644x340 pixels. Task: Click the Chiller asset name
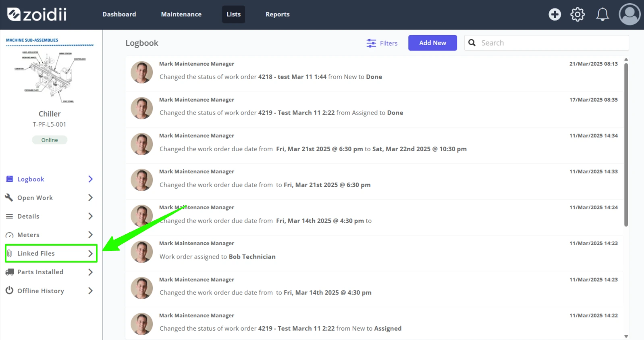(50, 114)
